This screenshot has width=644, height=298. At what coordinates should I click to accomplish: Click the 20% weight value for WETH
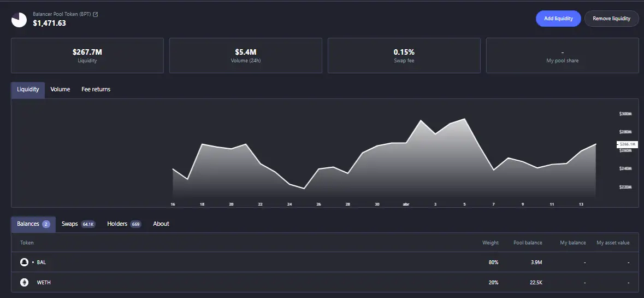point(493,283)
